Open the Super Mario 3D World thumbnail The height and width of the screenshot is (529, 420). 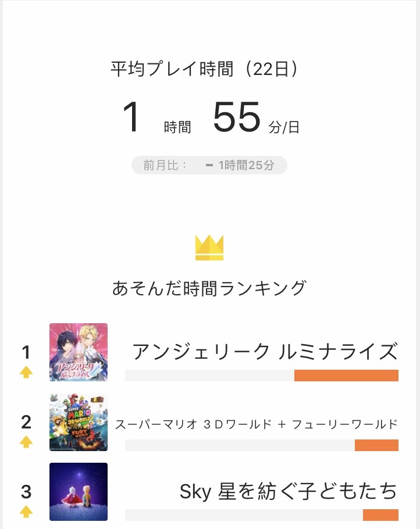(79, 421)
